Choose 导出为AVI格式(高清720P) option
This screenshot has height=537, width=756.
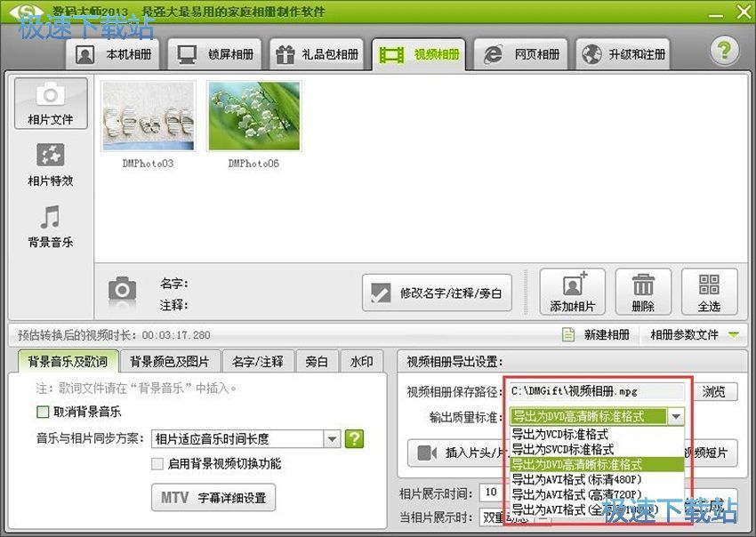(x=597, y=494)
